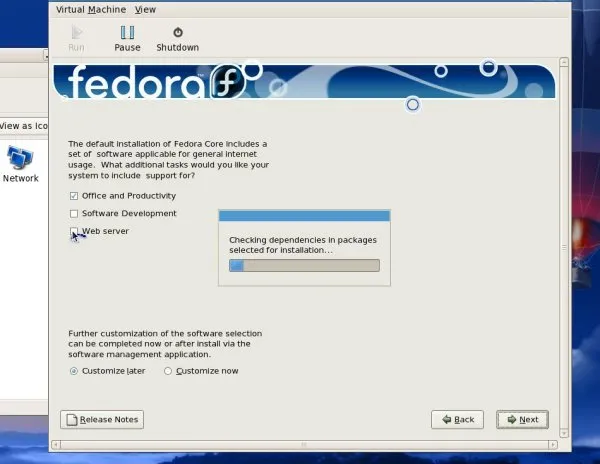600x464 pixels.
Task: Open the Network icon in the file browser window
Action: click(x=20, y=164)
